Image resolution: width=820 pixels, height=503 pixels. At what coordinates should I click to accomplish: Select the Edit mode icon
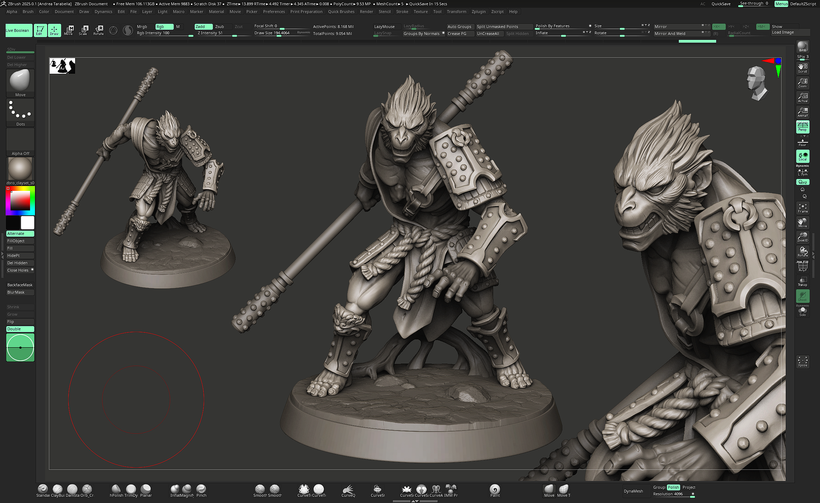pyautogui.click(x=40, y=30)
